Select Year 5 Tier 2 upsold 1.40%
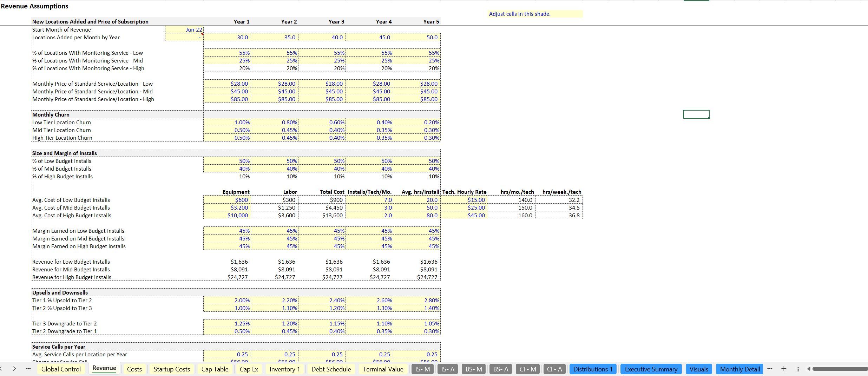 [417, 308]
